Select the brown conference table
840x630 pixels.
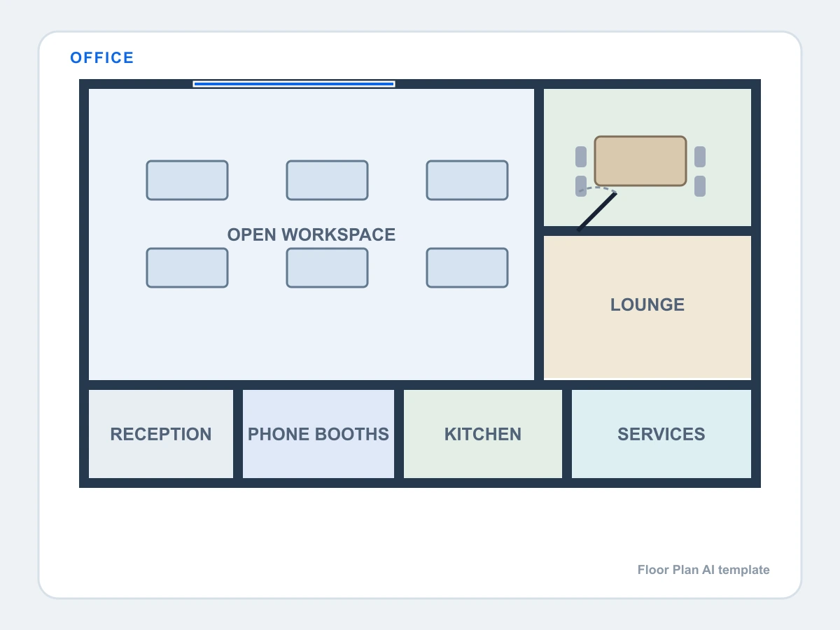[640, 161]
